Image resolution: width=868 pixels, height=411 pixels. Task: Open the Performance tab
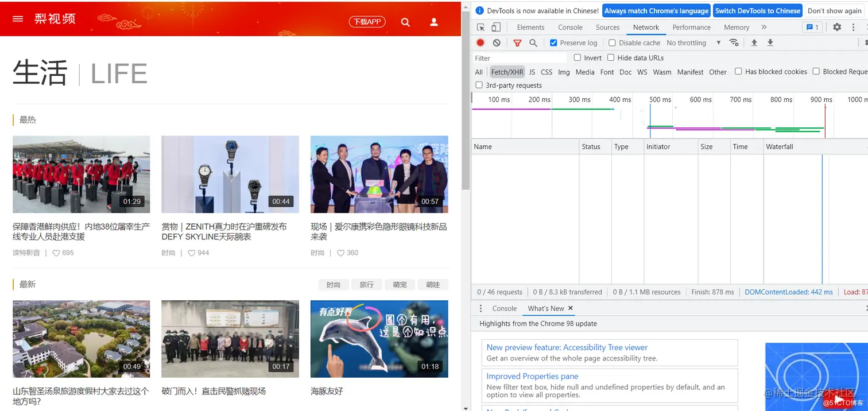pos(691,27)
